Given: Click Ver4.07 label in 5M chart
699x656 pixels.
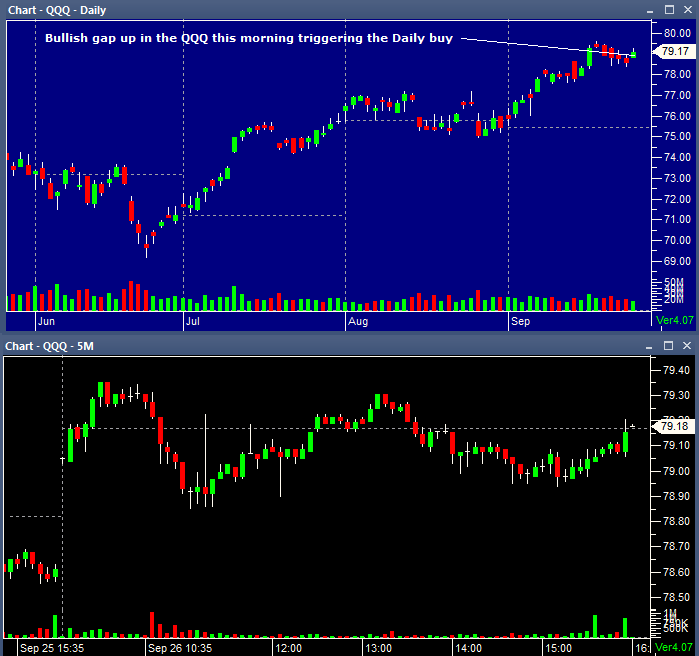Looking at the screenshot, I should [675, 647].
